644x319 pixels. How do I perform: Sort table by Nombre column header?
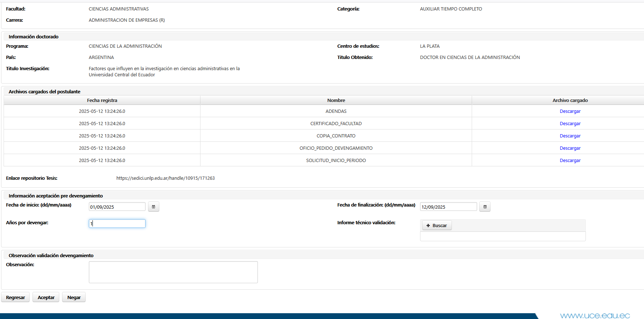[x=336, y=101]
